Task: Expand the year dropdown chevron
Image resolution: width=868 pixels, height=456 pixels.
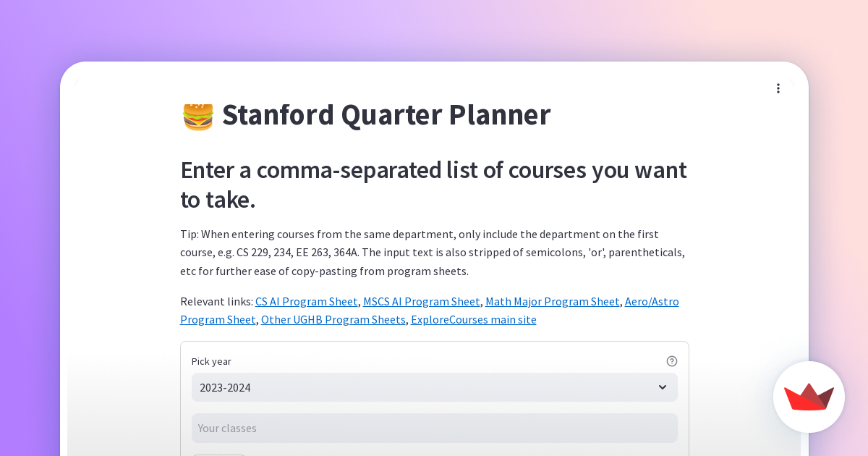Action: pyautogui.click(x=662, y=387)
